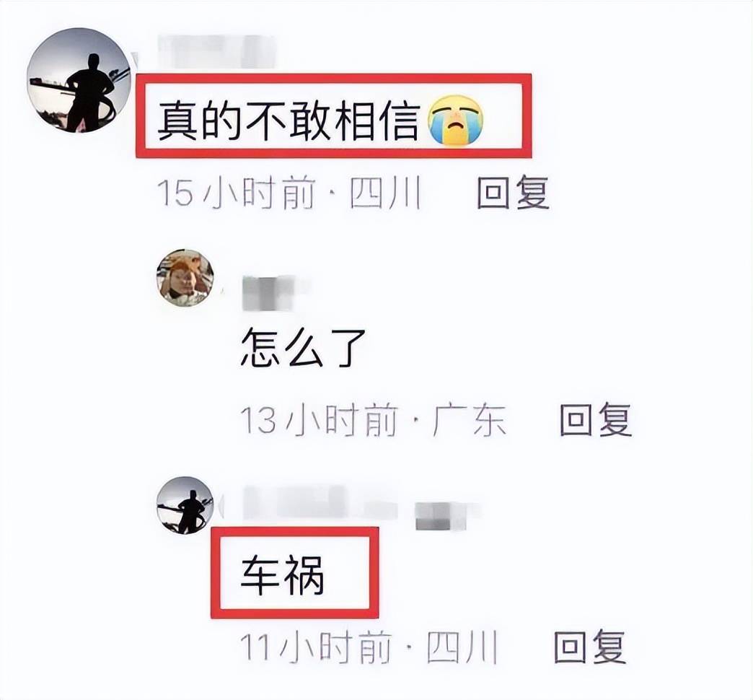The width and height of the screenshot is (753, 700).
Task: Tap the 11小时前 timestamp
Action: (x=316, y=647)
